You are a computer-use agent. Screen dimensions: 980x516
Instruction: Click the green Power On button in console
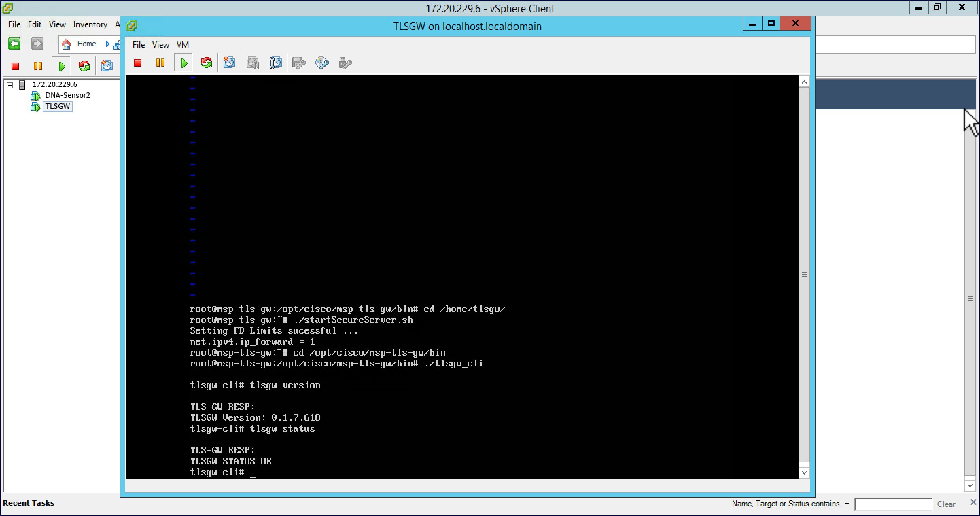[x=184, y=63]
